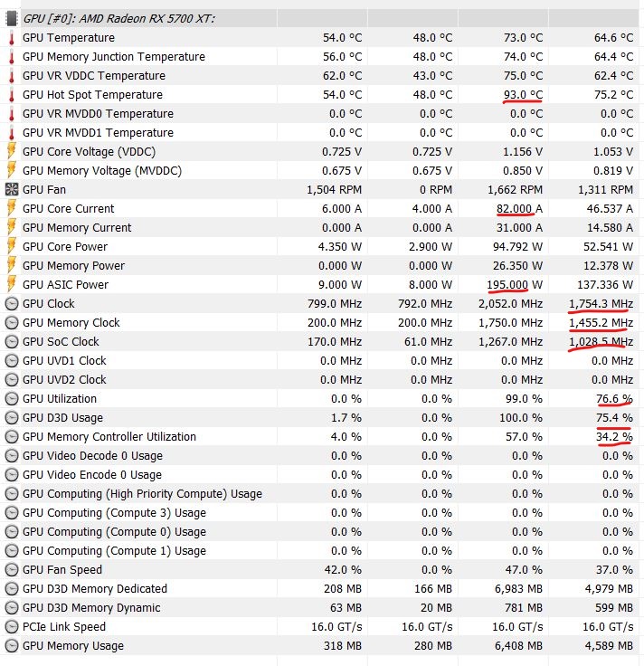The width and height of the screenshot is (644, 666).
Task: Click lightning icon beside GPU Core Power
Action: (12, 247)
